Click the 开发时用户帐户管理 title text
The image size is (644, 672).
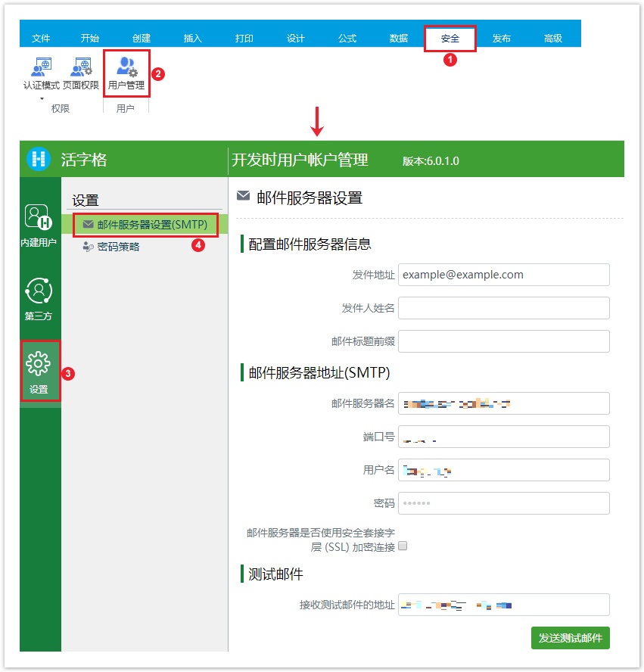pyautogui.click(x=300, y=160)
